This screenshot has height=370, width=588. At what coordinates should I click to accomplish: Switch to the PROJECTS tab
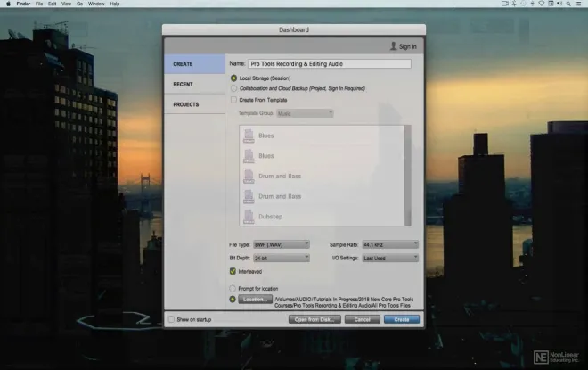tap(194, 104)
